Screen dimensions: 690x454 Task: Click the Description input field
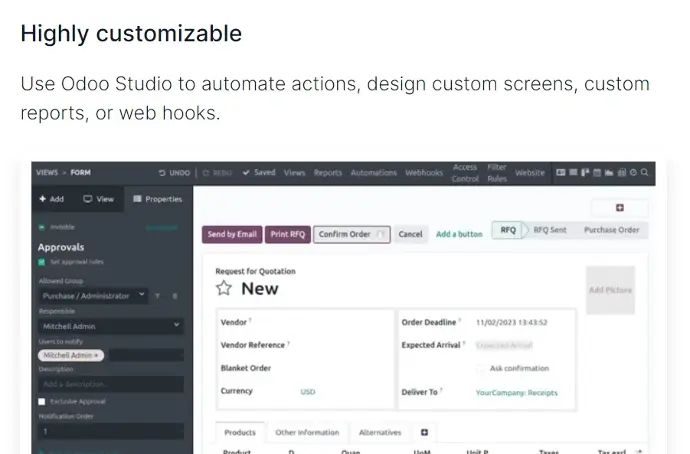pos(110,384)
